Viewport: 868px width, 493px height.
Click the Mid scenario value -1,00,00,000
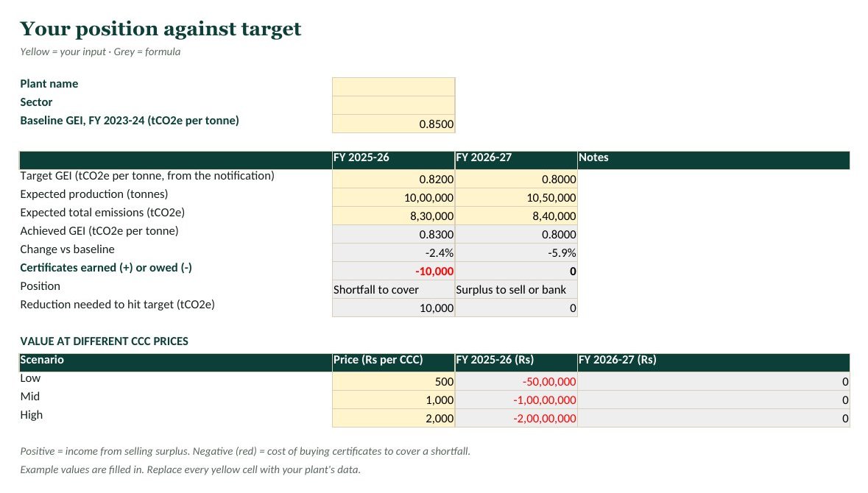pyautogui.click(x=516, y=400)
